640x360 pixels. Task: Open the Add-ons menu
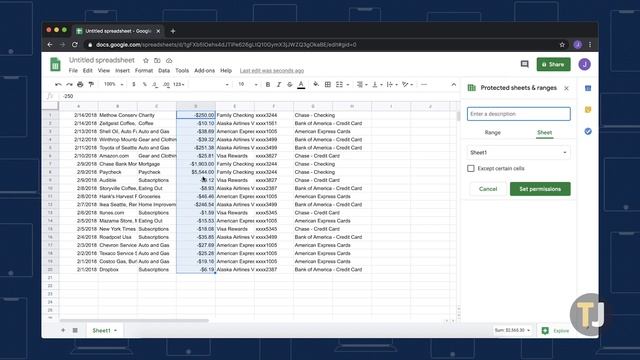point(204,71)
